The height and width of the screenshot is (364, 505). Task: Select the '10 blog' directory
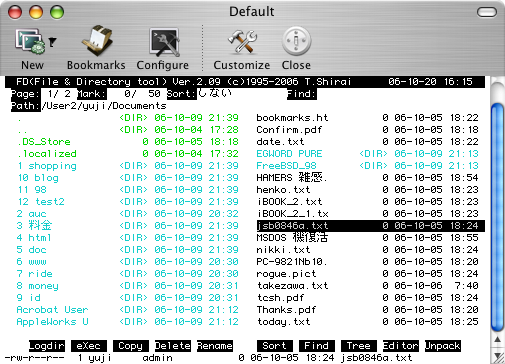[x=128, y=178]
